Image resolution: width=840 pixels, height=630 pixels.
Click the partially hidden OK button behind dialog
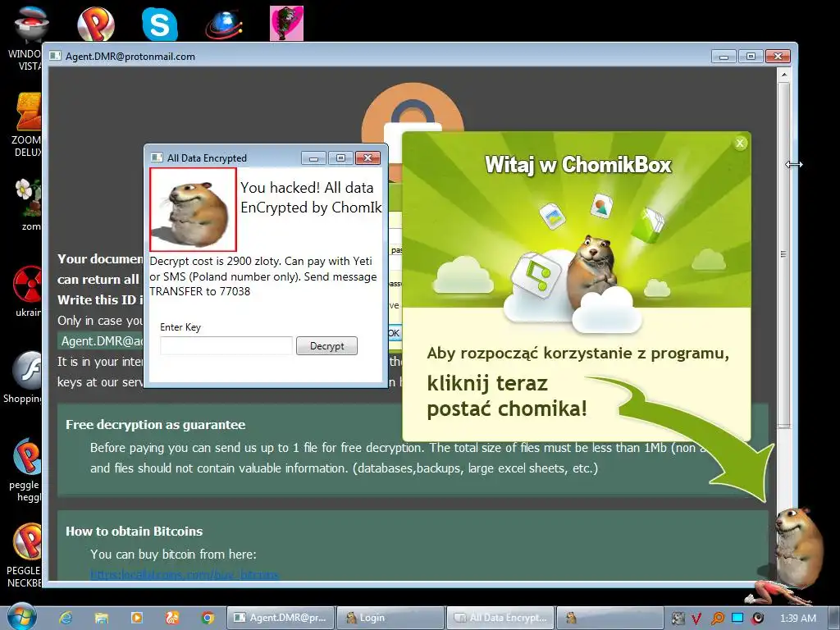(x=394, y=333)
